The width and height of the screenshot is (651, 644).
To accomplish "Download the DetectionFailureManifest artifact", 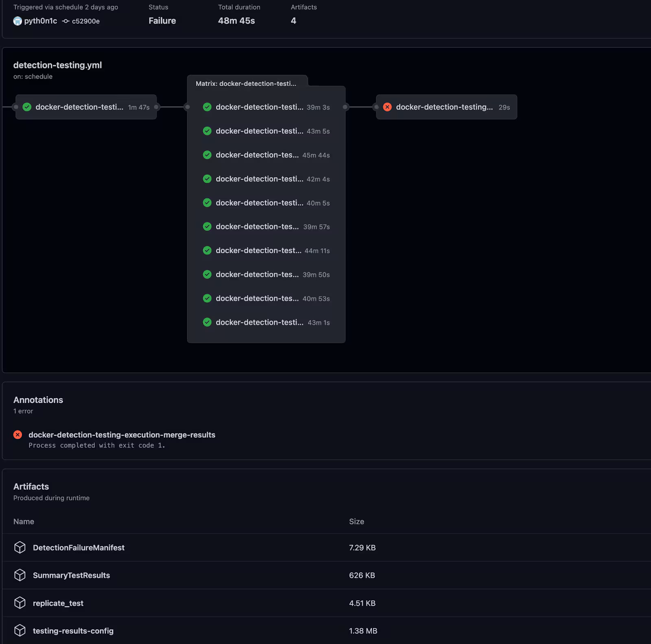I will (x=79, y=548).
